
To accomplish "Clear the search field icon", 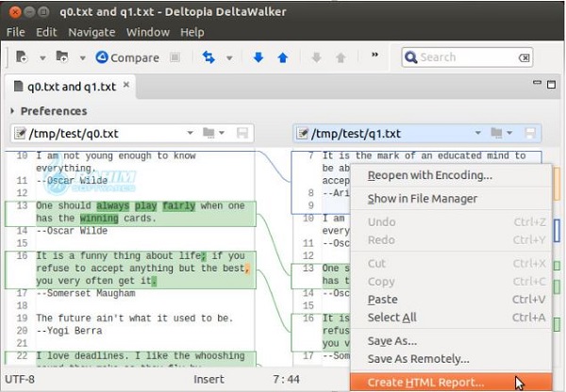I will click(x=524, y=57).
